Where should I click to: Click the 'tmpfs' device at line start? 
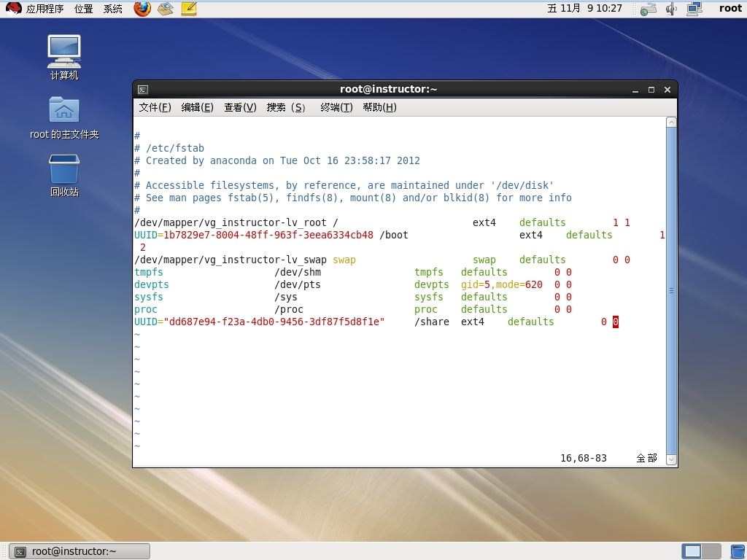click(149, 272)
